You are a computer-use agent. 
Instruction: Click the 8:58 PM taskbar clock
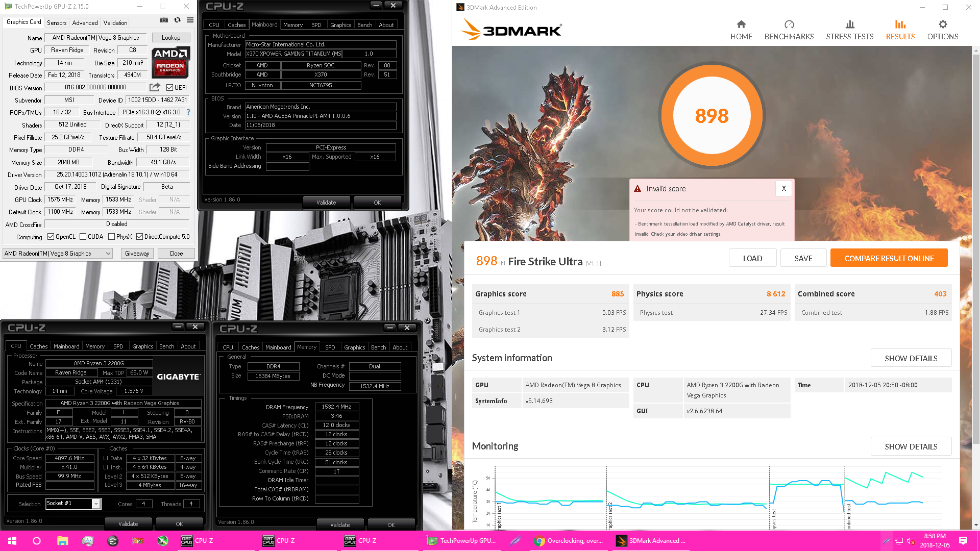[935, 541]
